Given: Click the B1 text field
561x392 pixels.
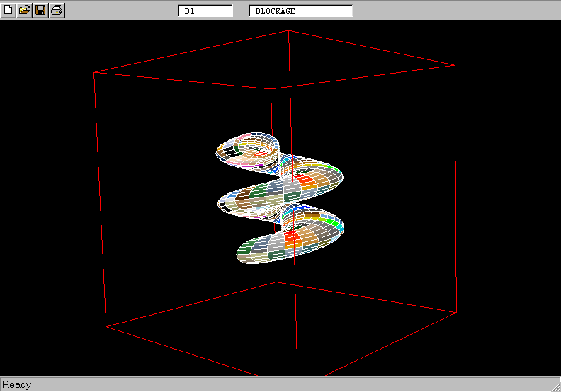Looking at the screenshot, I should tap(205, 11).
